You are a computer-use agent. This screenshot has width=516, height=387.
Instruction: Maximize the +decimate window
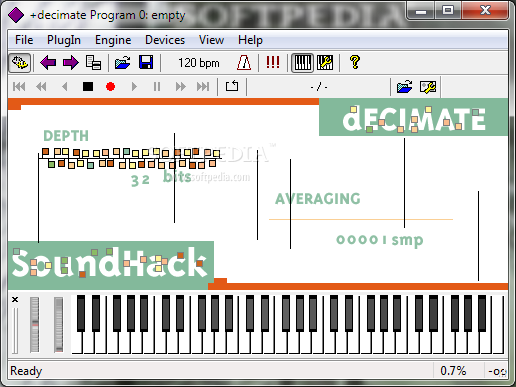[x=448, y=11]
